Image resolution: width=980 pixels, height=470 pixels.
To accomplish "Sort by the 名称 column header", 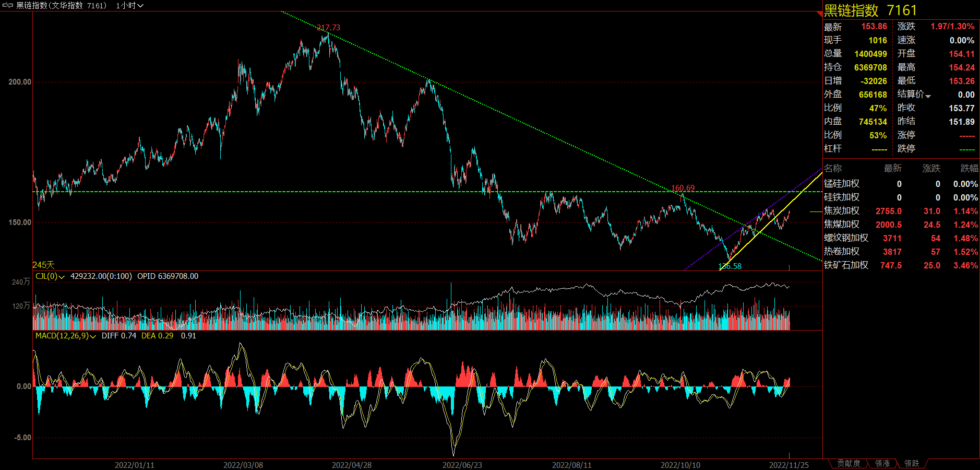I will [x=833, y=168].
